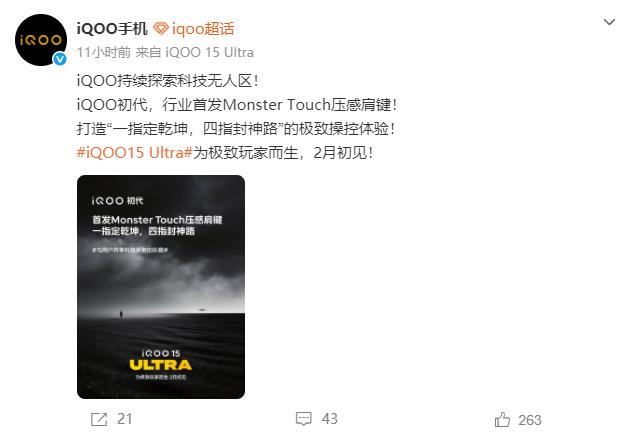630x436 pixels.
Task: Click the comment count 43
Action: (x=329, y=419)
